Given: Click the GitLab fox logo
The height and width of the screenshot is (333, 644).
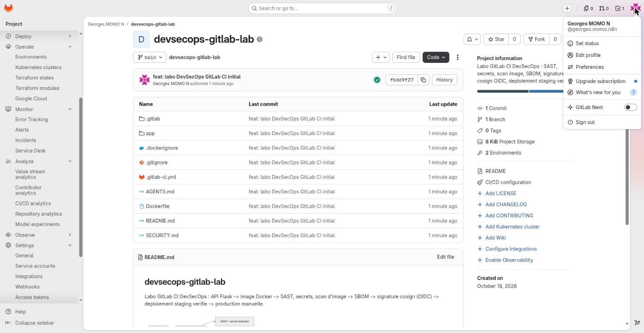Looking at the screenshot, I should [x=9, y=8].
